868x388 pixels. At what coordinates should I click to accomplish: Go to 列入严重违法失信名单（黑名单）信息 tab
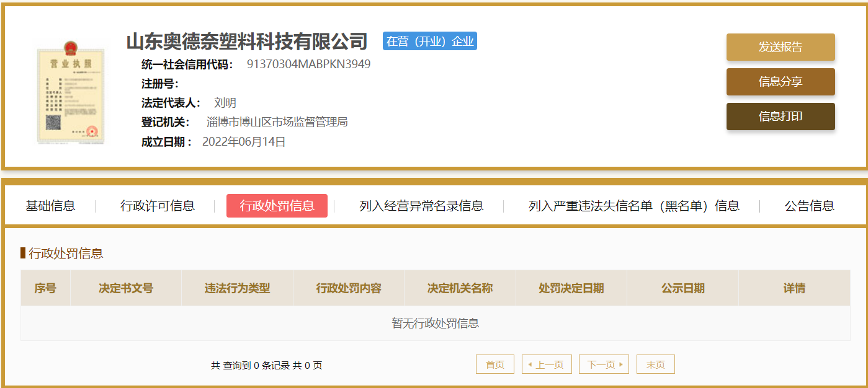point(634,206)
